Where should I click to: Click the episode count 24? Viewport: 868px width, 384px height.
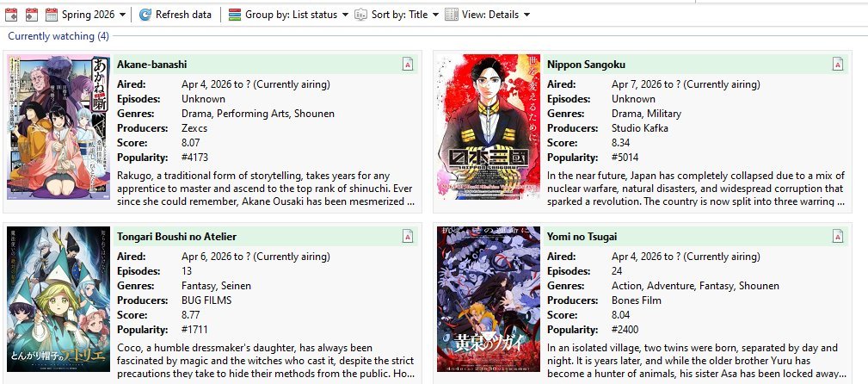[x=617, y=271]
